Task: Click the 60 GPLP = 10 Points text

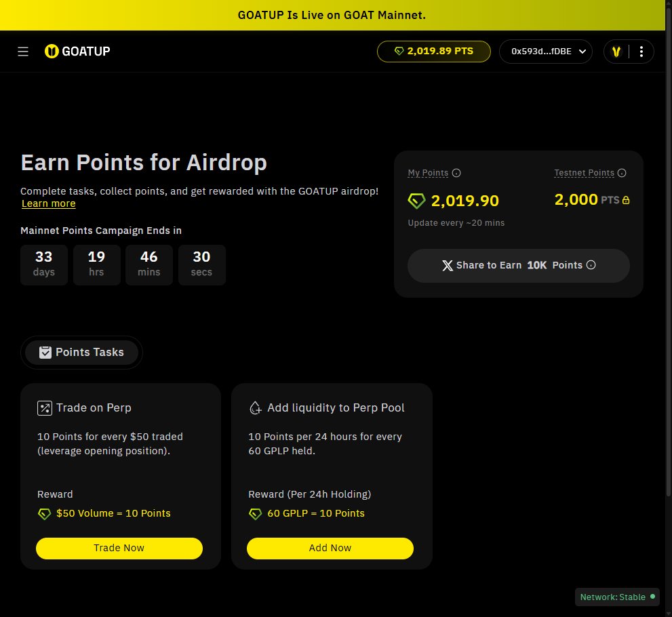Action: point(316,513)
